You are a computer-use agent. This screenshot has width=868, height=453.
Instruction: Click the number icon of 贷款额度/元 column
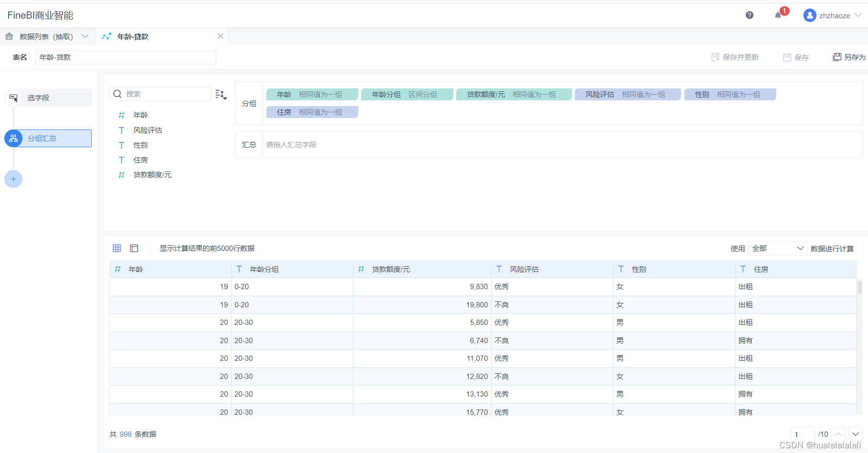point(361,270)
